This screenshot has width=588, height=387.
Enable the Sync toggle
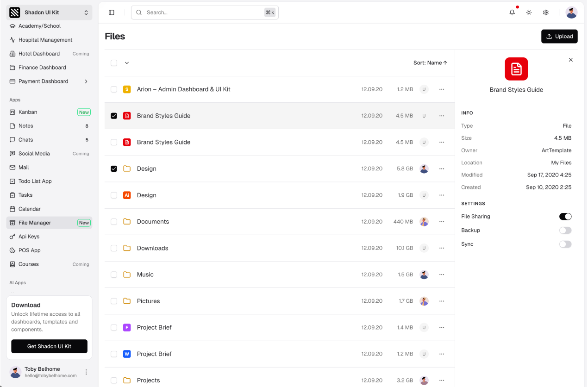(565, 244)
